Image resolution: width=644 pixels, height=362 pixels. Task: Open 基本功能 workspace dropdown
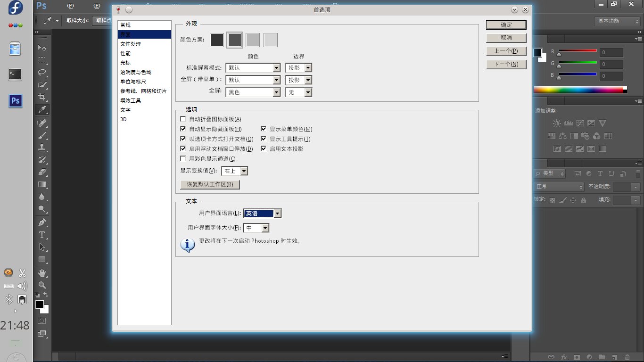click(x=617, y=21)
